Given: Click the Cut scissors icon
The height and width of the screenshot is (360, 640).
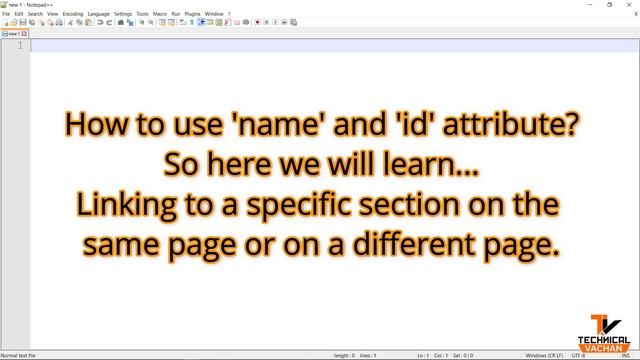Looking at the screenshot, I should pos(70,22).
